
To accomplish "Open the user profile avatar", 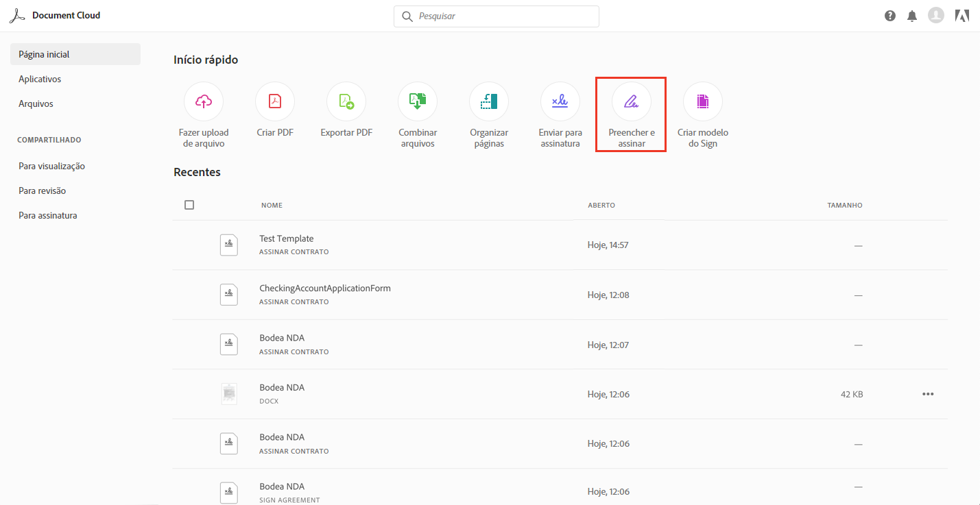I will (936, 15).
